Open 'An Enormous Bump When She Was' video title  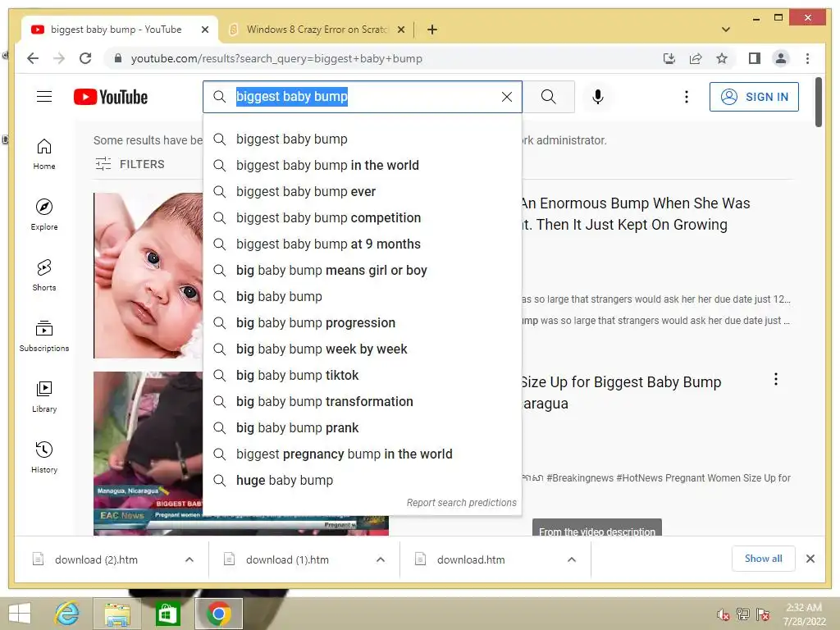(636, 214)
